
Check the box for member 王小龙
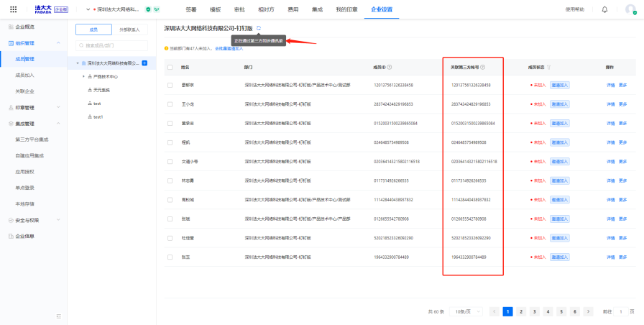(x=170, y=104)
